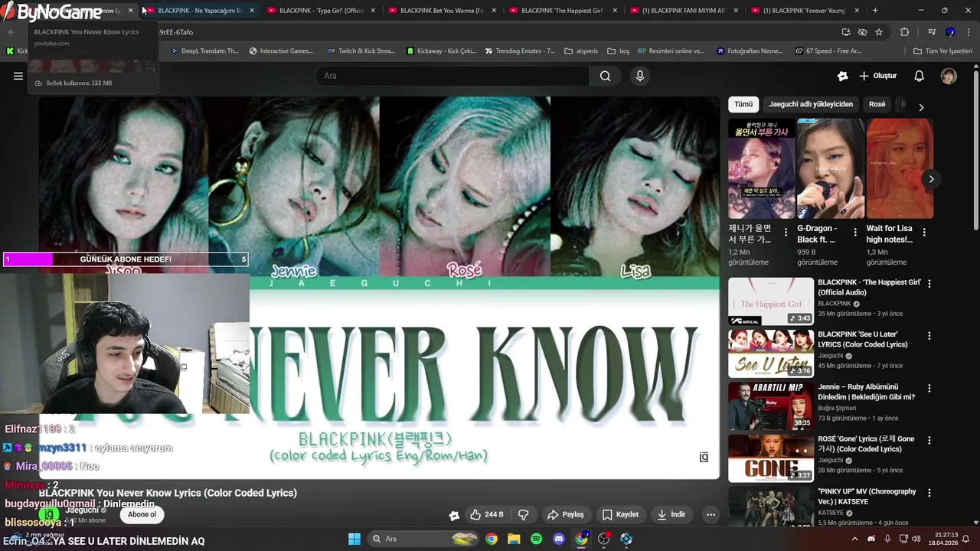Open the YouTube account avatar menu

click(x=949, y=76)
